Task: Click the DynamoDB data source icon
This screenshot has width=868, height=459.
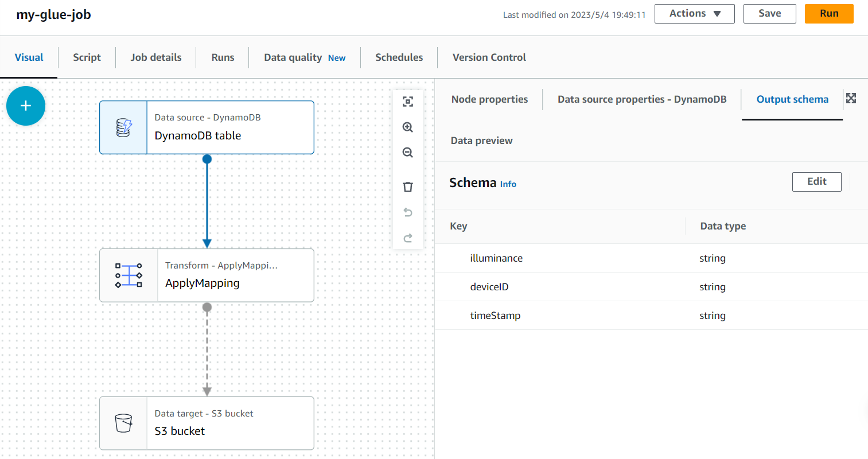Action: click(x=124, y=127)
